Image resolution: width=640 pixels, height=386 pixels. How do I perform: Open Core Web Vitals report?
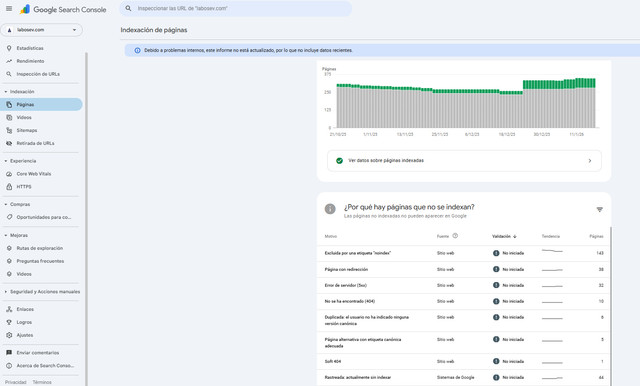pos(34,174)
